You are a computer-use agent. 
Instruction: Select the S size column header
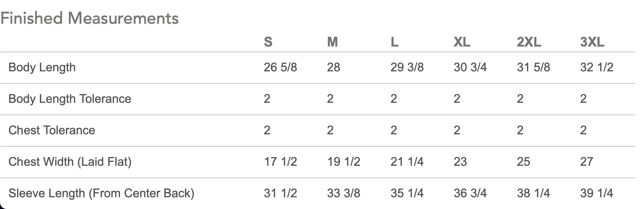[x=268, y=42]
